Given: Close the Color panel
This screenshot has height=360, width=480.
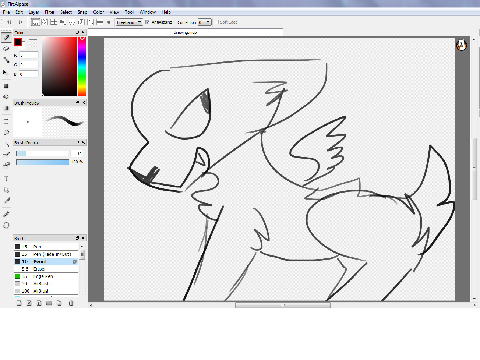Looking at the screenshot, I should [83, 32].
